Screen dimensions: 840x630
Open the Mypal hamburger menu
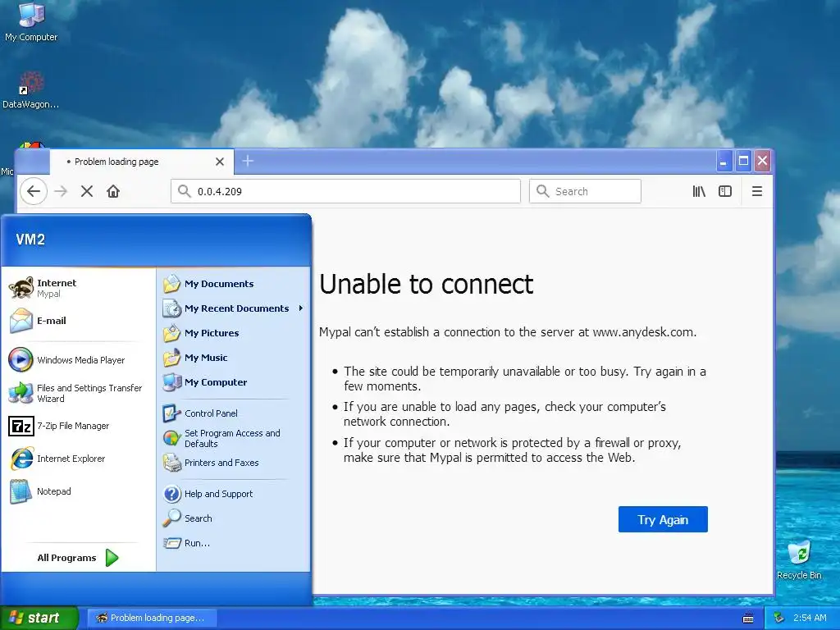[757, 191]
